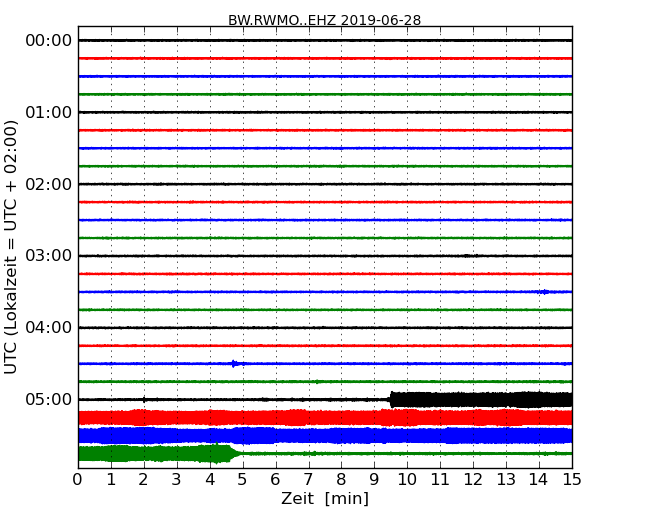This screenshot has width=650, height=520.
Task: Click the 02:00 time label
Action: click(x=49, y=184)
